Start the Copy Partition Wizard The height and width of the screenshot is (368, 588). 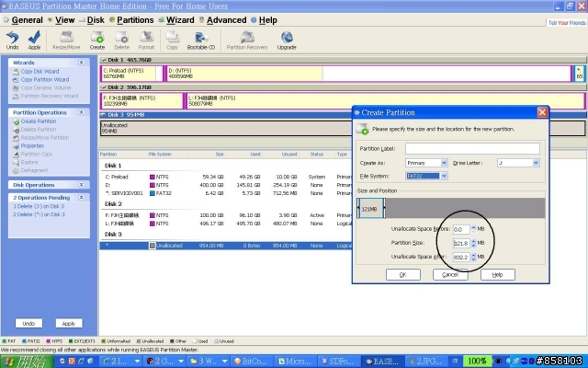point(45,80)
